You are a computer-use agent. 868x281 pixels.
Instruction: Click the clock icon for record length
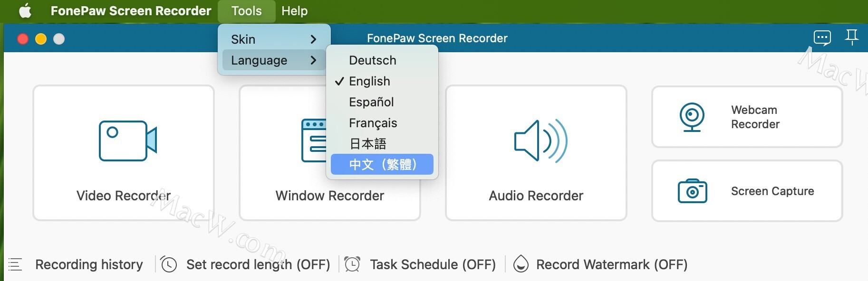click(169, 264)
